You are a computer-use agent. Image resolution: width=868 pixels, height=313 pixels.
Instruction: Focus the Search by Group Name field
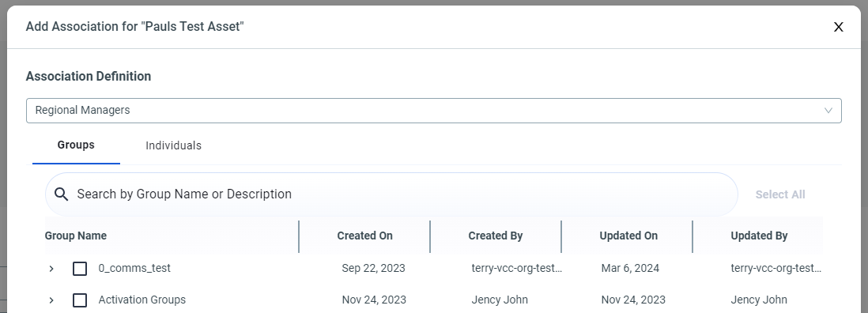point(391,194)
